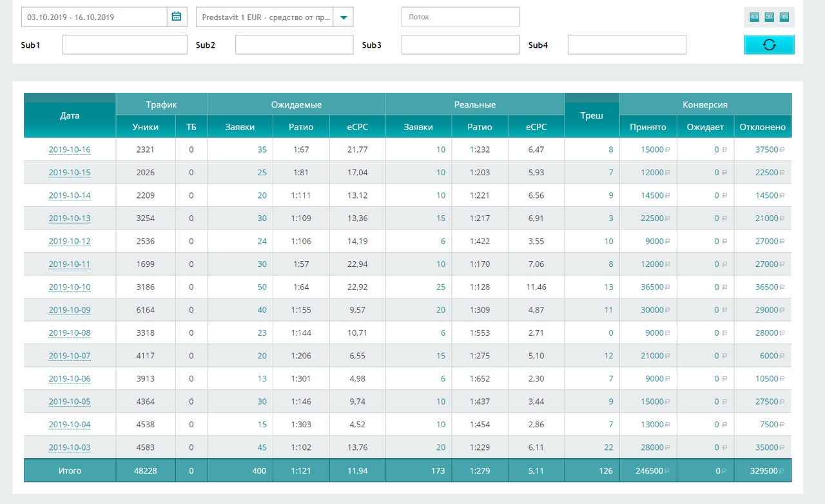This screenshot has width=825, height=504.
Task: Export the report as XLS
Action: (x=754, y=17)
